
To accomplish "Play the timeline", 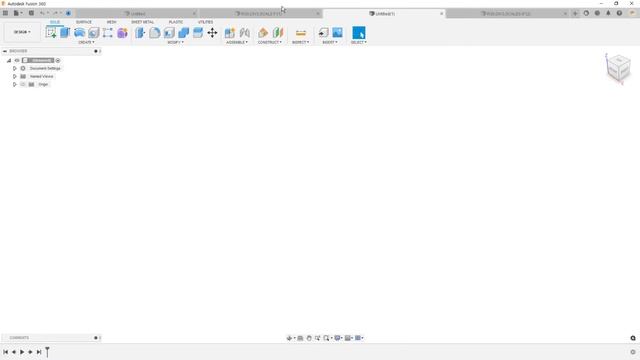I will pos(22,352).
